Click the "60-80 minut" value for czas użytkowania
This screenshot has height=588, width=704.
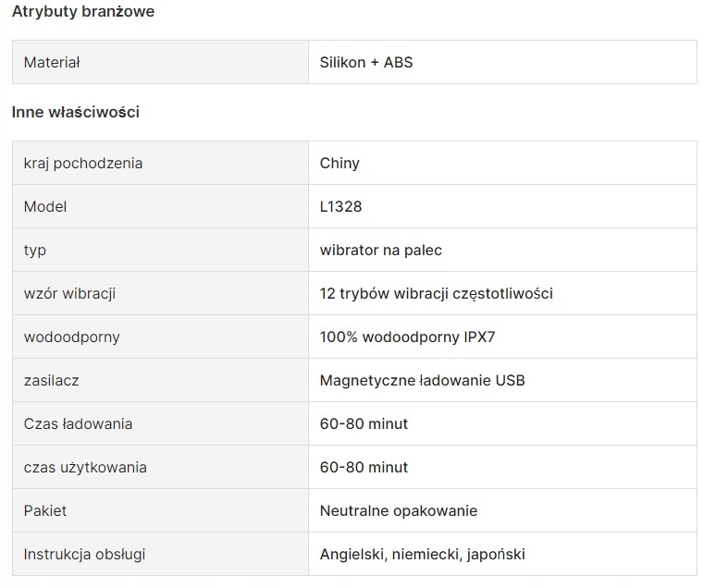[x=364, y=468]
